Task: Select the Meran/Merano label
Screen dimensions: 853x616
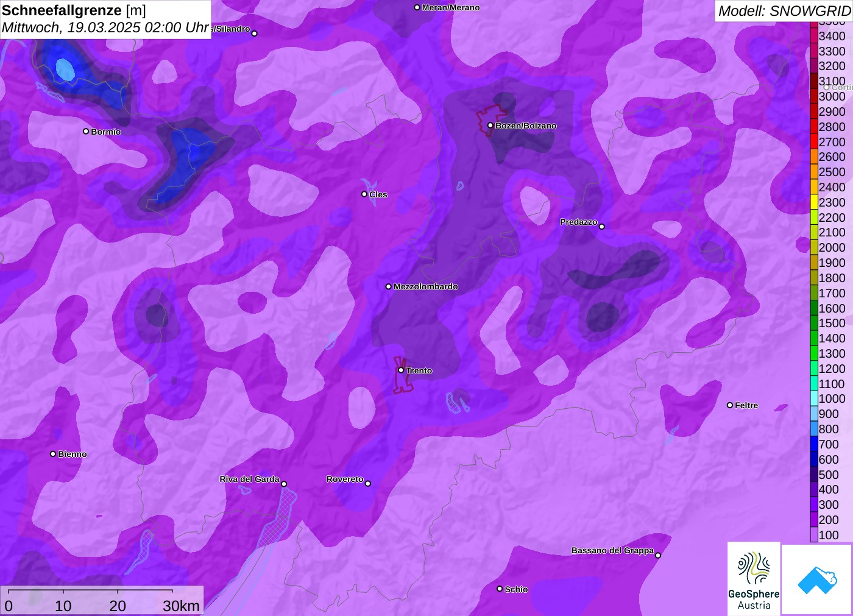Action: click(x=451, y=7)
